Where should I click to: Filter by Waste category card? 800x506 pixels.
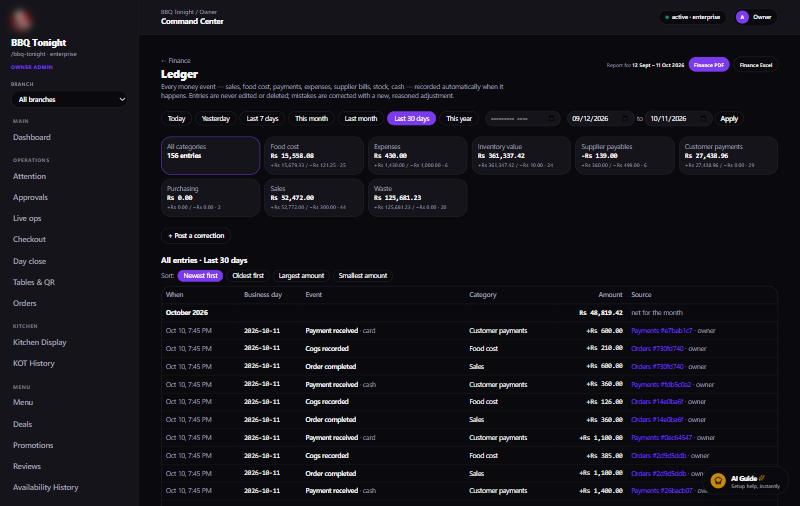click(417, 197)
